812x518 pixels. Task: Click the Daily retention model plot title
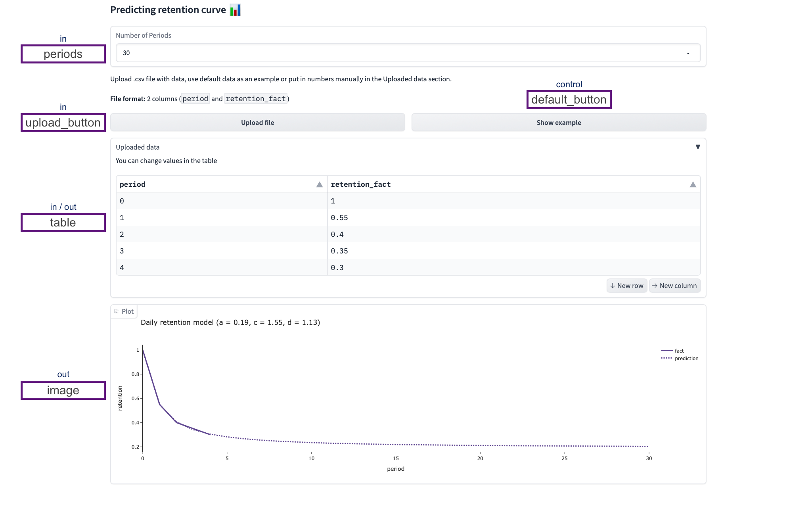(x=230, y=322)
